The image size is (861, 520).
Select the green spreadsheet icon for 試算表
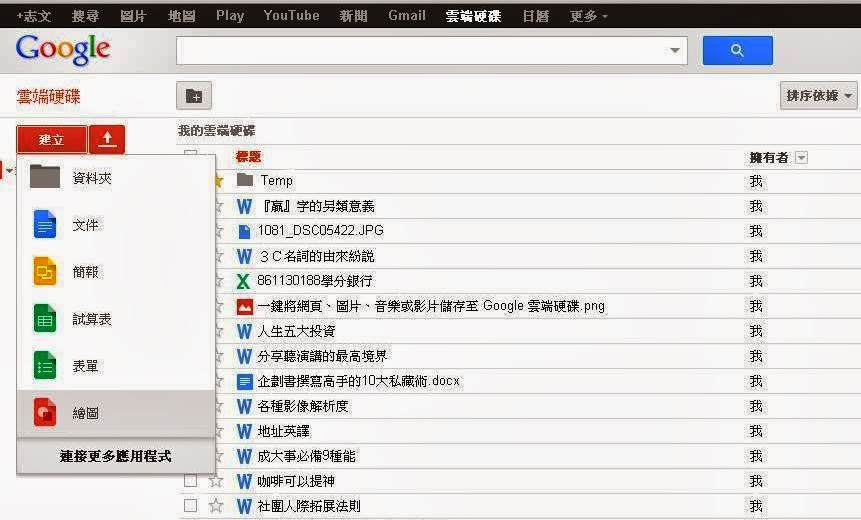pyautogui.click(x=44, y=318)
